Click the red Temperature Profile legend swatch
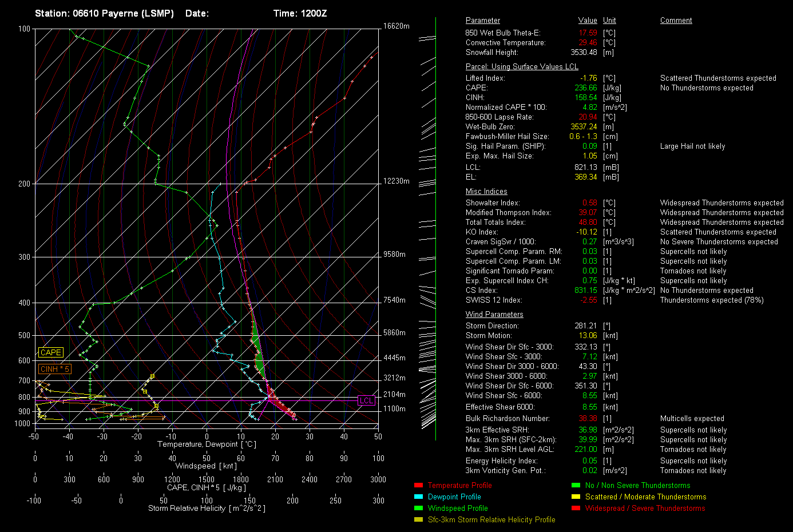Image resolution: width=793 pixels, height=532 pixels. 418,485
